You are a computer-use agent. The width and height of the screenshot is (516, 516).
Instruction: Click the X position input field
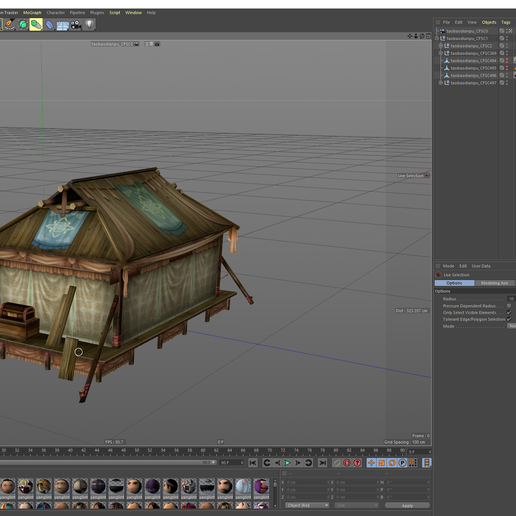307,482
